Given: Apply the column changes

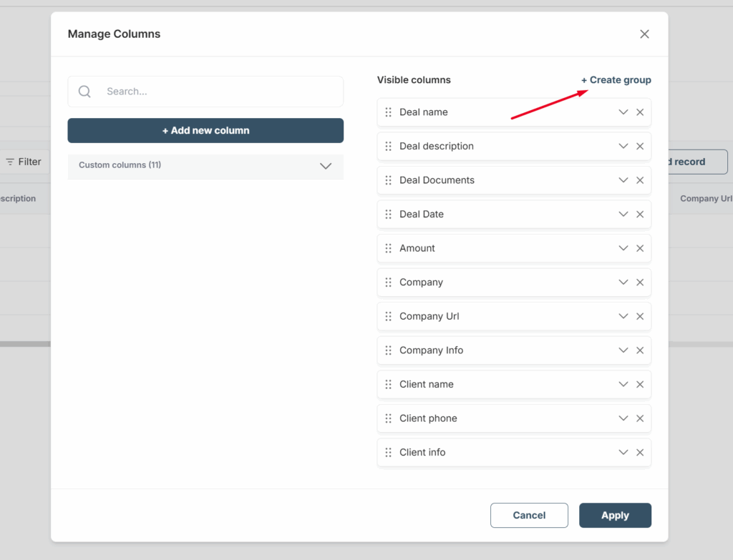Looking at the screenshot, I should click(x=615, y=515).
